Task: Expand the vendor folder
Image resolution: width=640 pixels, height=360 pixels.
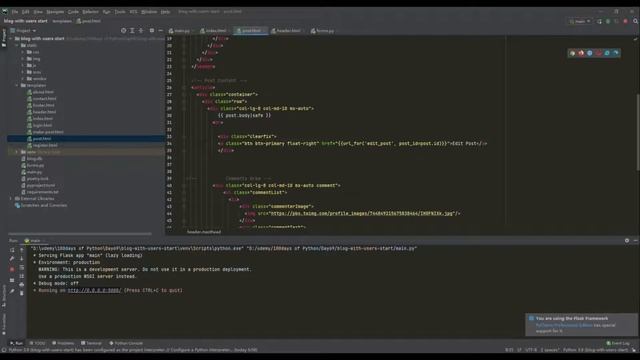Action: pos(22,78)
